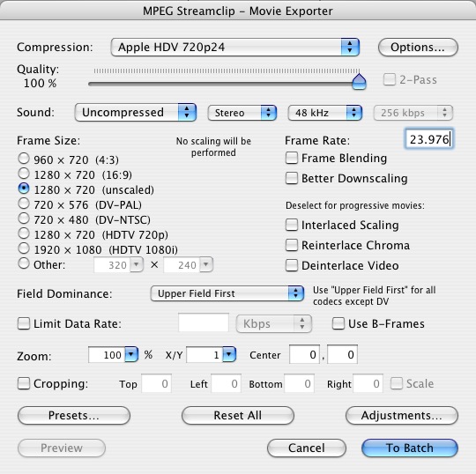Click the Frame Rate input field
This screenshot has height=474, width=476.
tap(429, 139)
